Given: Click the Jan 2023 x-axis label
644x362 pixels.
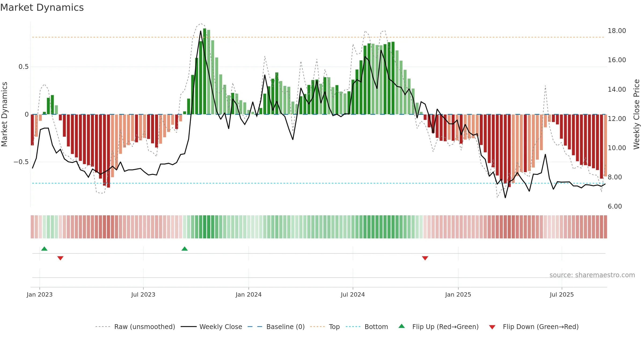Looking at the screenshot, I should (x=40, y=294).
